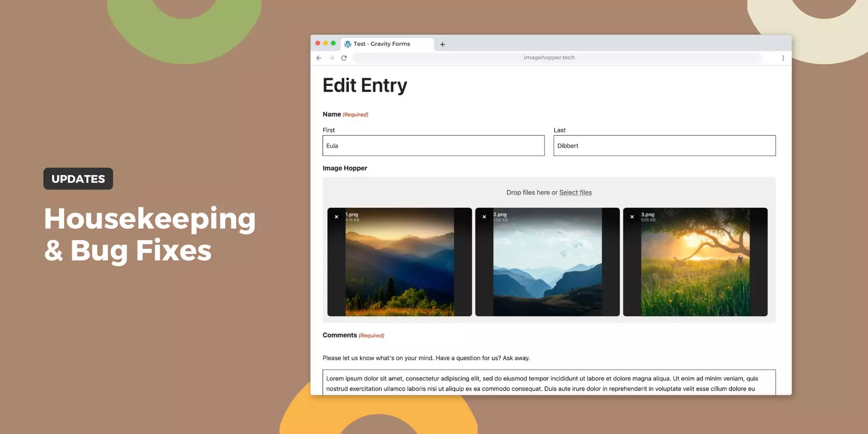This screenshot has height=434, width=868.
Task: Select the 3.png meadow tree thumbnail
Action: click(x=695, y=262)
